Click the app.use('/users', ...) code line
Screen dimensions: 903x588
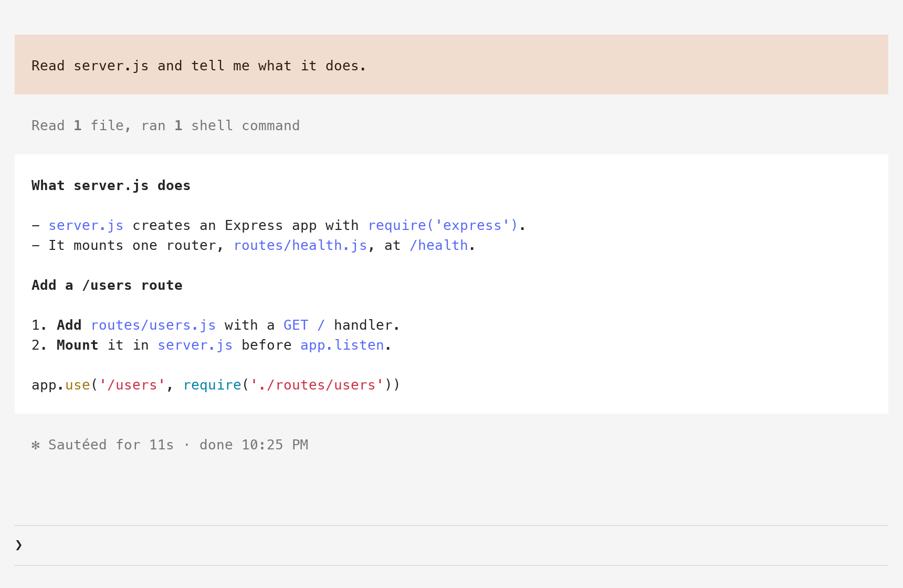(216, 385)
